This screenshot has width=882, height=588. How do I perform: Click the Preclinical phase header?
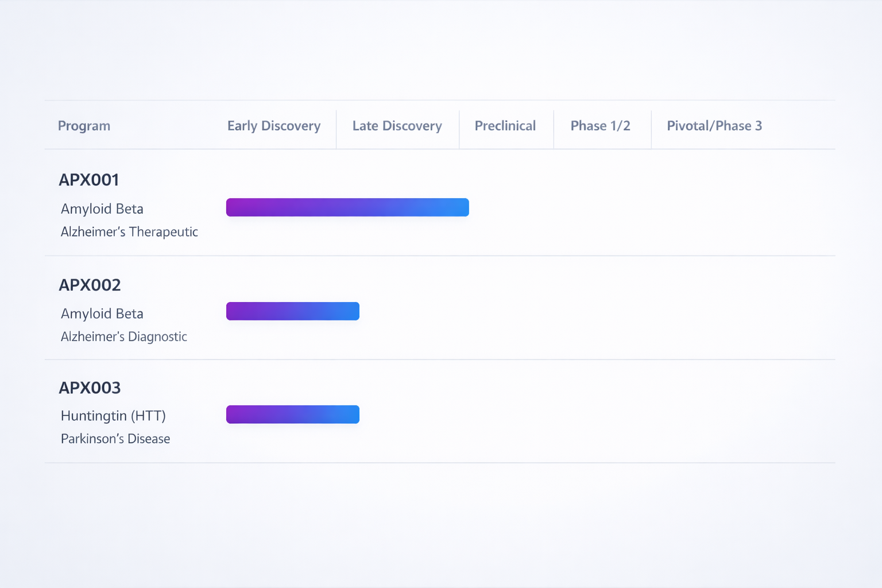point(505,126)
